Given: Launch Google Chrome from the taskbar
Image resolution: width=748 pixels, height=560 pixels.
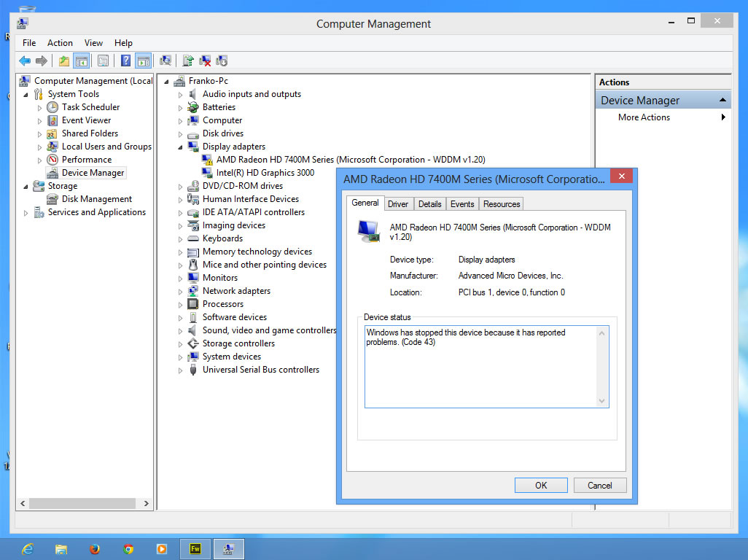Looking at the screenshot, I should point(128,549).
